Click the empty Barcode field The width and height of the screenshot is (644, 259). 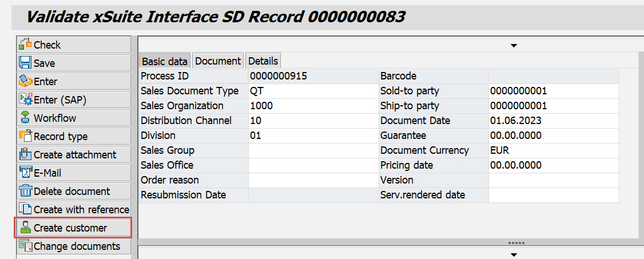[x=554, y=77]
